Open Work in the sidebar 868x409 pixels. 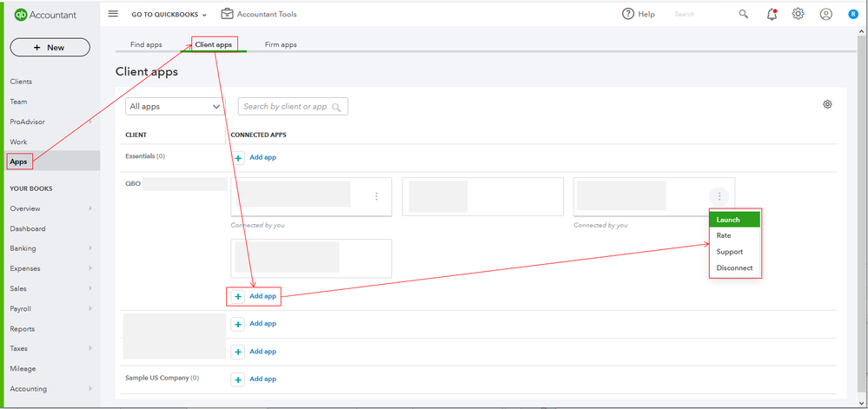pos(19,142)
